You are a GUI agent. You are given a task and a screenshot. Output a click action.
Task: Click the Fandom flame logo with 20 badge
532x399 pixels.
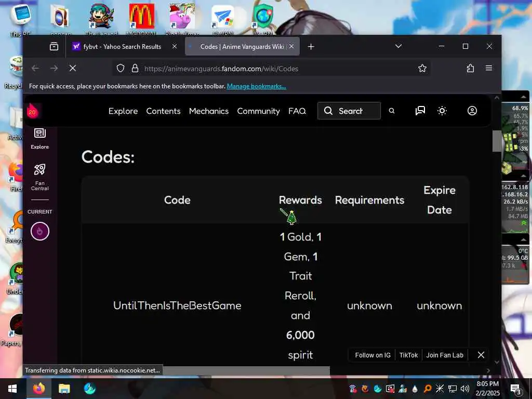click(33, 111)
